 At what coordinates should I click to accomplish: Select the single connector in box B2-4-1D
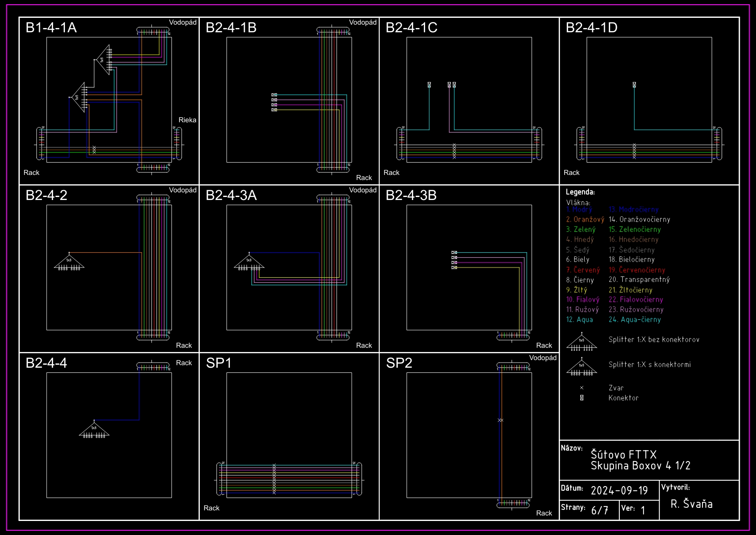pyautogui.click(x=634, y=85)
